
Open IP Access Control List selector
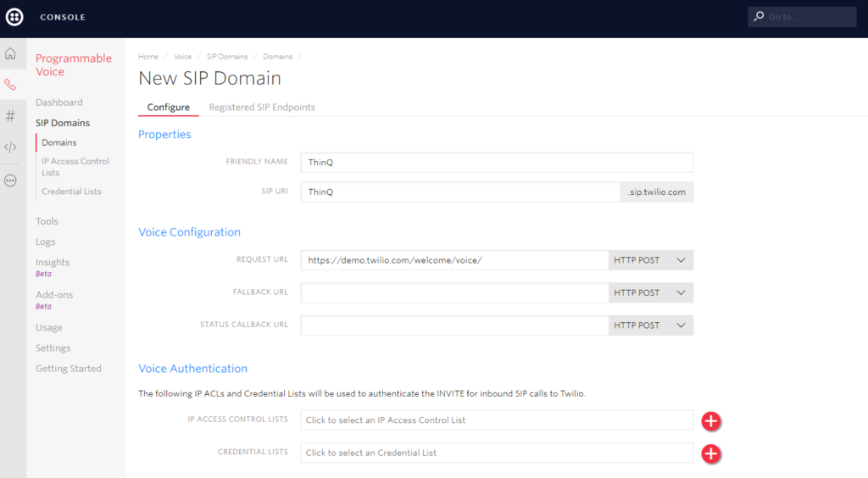pos(497,420)
